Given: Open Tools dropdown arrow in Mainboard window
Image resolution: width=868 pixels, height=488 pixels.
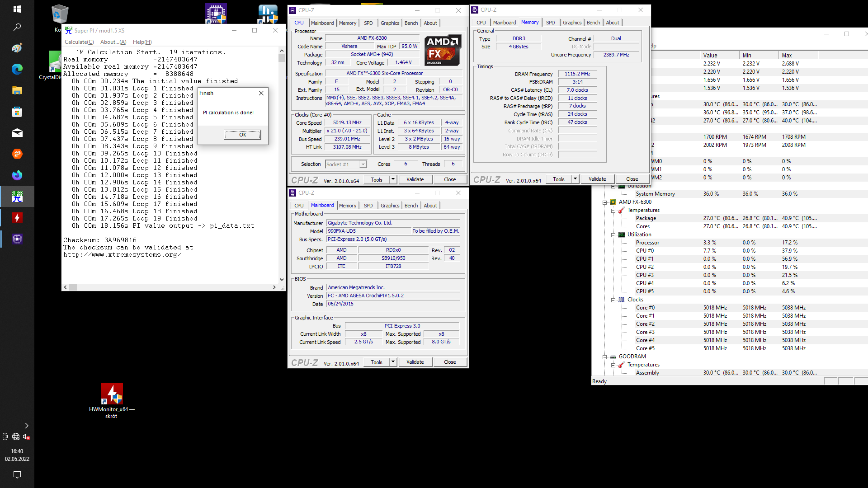Looking at the screenshot, I should [x=393, y=362].
